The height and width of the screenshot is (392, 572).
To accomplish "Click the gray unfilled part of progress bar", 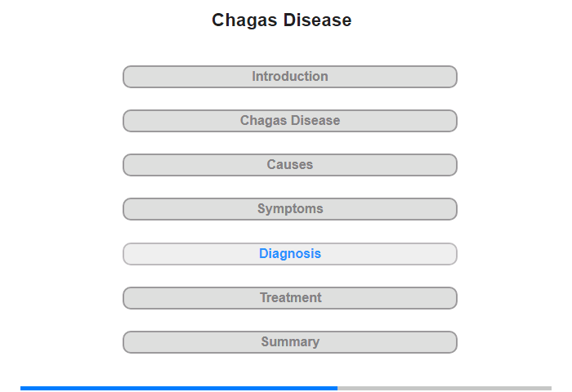I will [445, 388].
